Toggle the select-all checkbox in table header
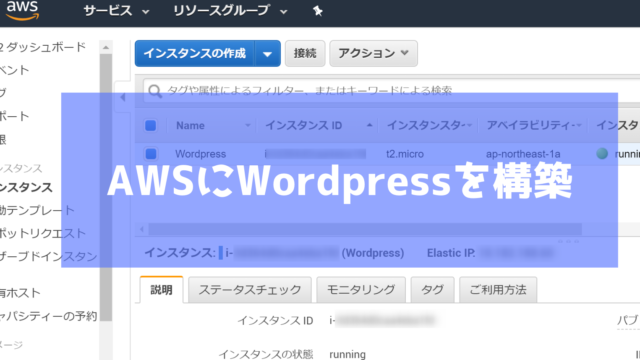 [151, 125]
